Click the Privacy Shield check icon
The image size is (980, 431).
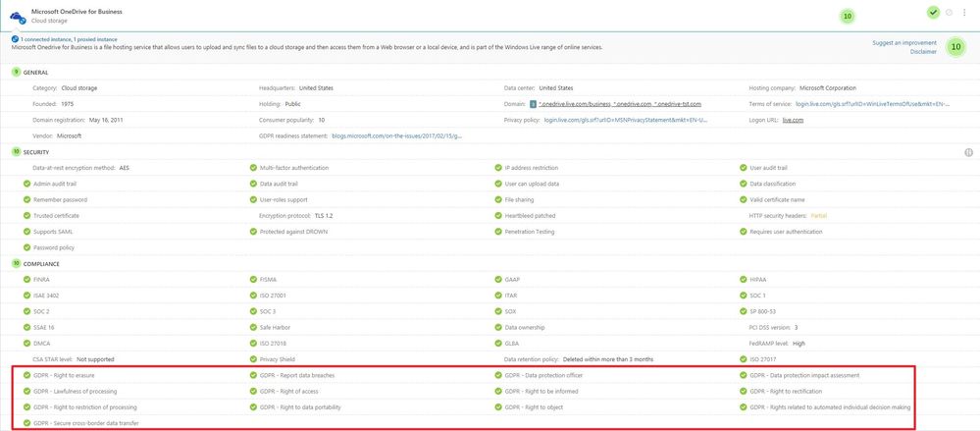(253, 359)
